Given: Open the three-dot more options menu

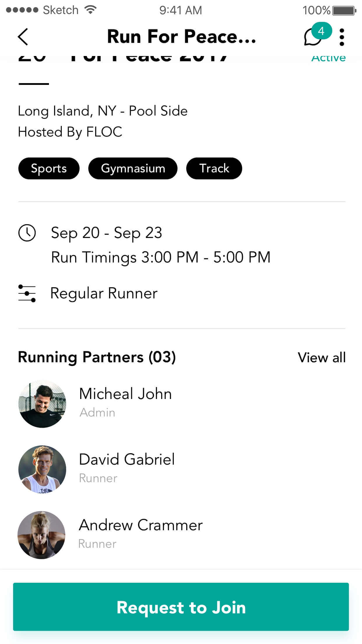Looking at the screenshot, I should [342, 37].
